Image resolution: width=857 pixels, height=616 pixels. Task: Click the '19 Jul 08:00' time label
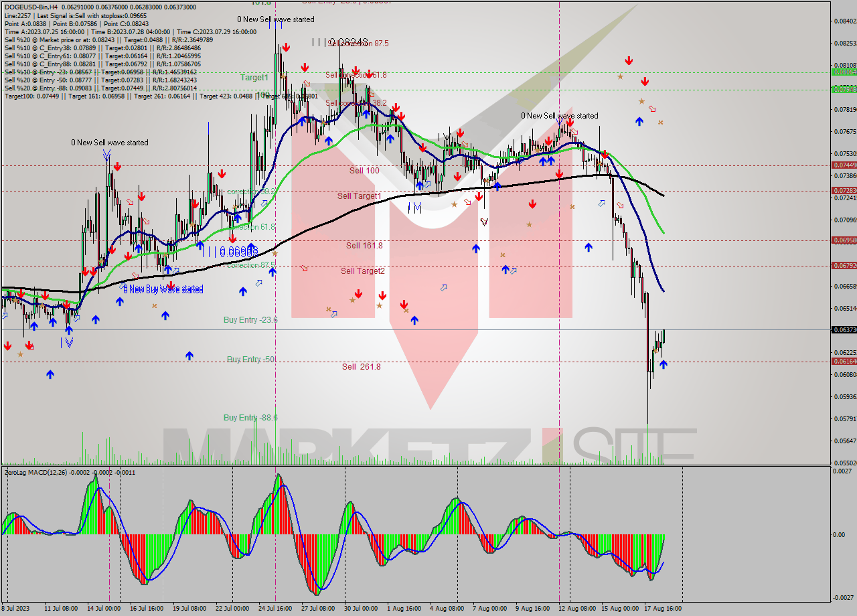[189, 609]
